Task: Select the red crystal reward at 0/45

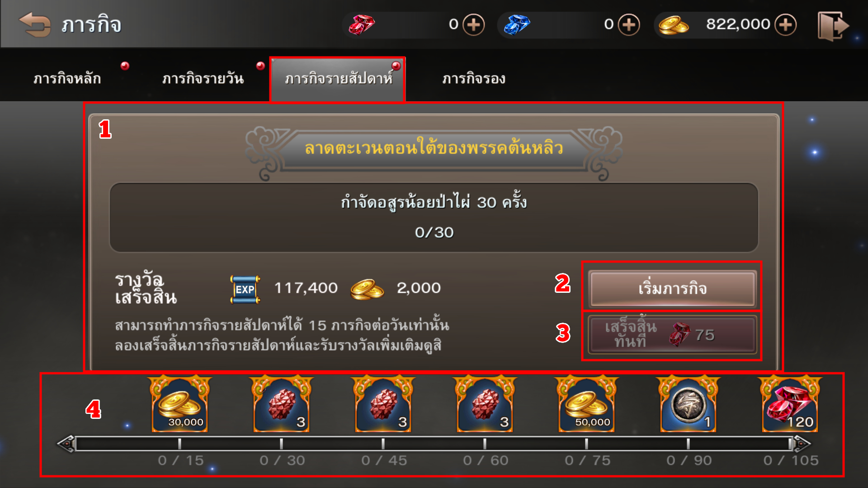Action: click(x=383, y=404)
